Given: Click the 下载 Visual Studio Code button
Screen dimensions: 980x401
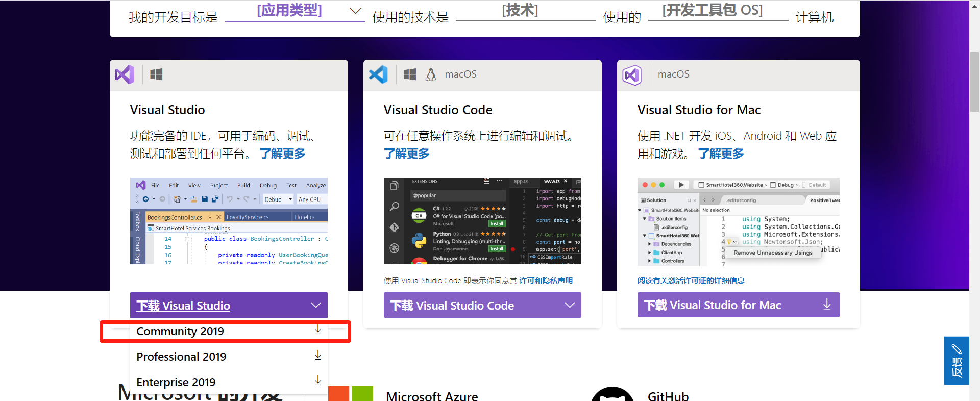Looking at the screenshot, I should click(x=482, y=305).
